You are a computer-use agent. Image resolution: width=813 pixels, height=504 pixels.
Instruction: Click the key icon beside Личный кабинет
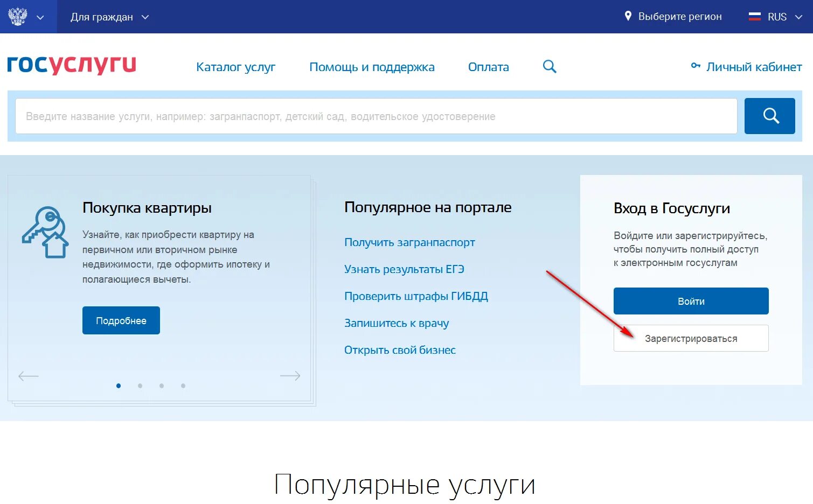696,66
